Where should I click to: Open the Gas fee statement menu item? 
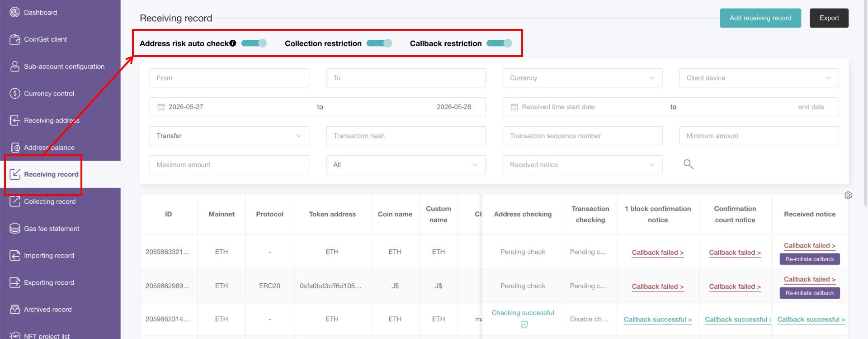pyautogui.click(x=61, y=229)
